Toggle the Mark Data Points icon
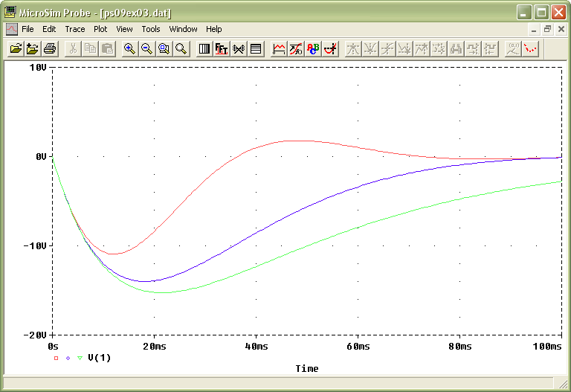This screenshot has height=392, width=571. (530, 49)
